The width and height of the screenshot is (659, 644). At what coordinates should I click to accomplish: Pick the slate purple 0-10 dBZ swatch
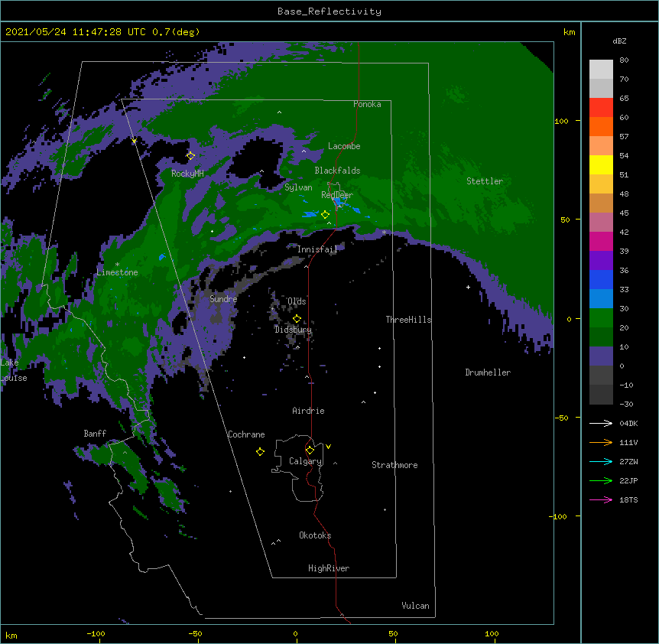point(601,356)
